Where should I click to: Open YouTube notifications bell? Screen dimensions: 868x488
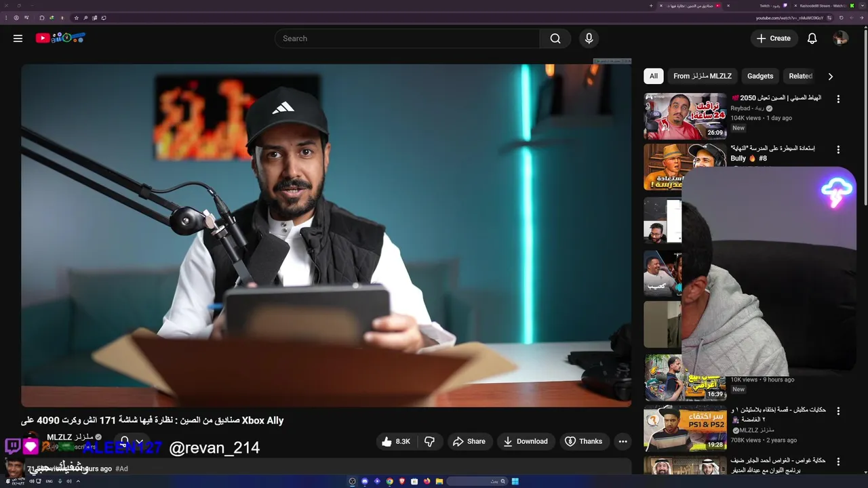(x=812, y=39)
